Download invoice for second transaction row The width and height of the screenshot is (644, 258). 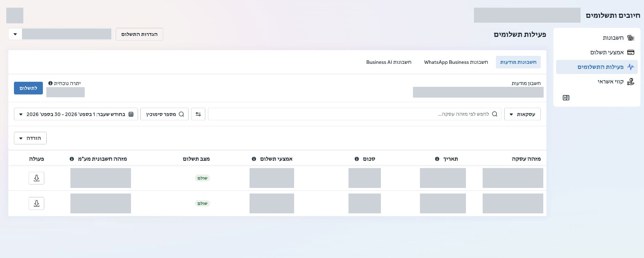36,204
